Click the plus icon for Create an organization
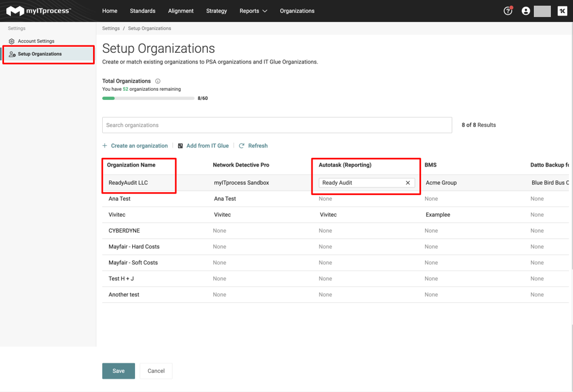The width and height of the screenshot is (573, 392). (x=105, y=146)
